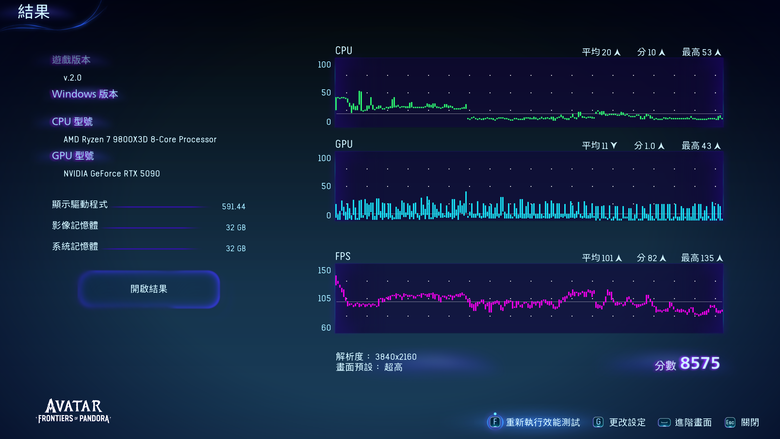The height and width of the screenshot is (439, 780).
Task: Click the 系統記憶體 label
Action: pyautogui.click(x=75, y=246)
